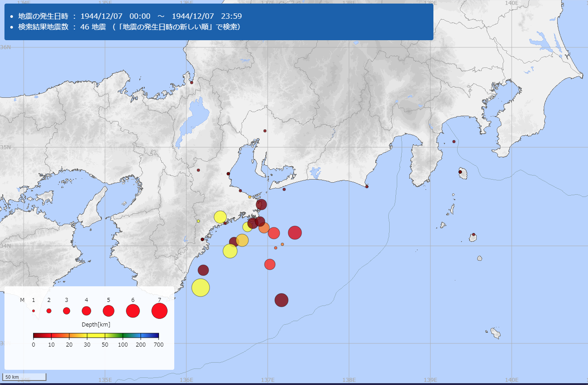Click the earthquake date range line '1944/12/07 00:00'
The image size is (588, 385).
tap(130, 16)
